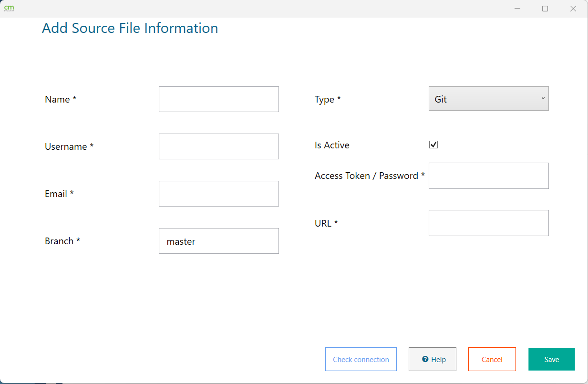Save the source file information
Viewport: 588px width, 384px height.
pos(552,359)
